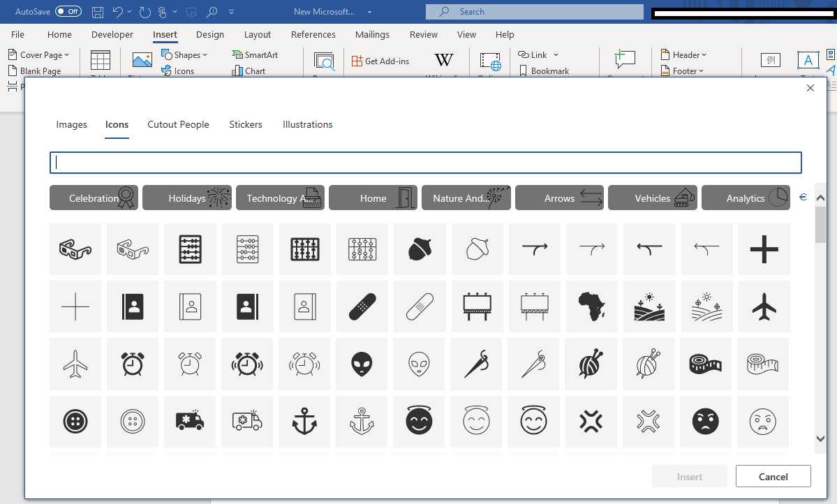Select the outlined alien head icon
This screenshot has height=504, width=837.
pos(419,364)
